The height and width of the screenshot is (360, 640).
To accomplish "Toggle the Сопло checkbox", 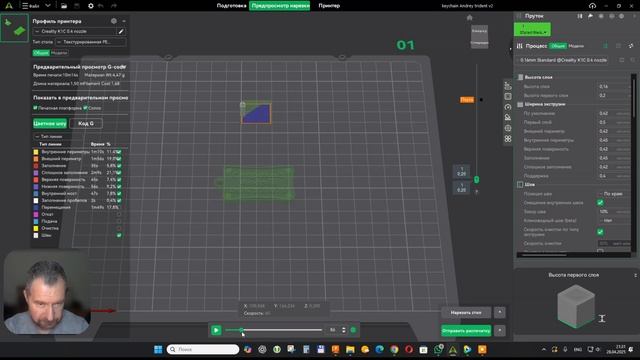I will click(x=85, y=108).
